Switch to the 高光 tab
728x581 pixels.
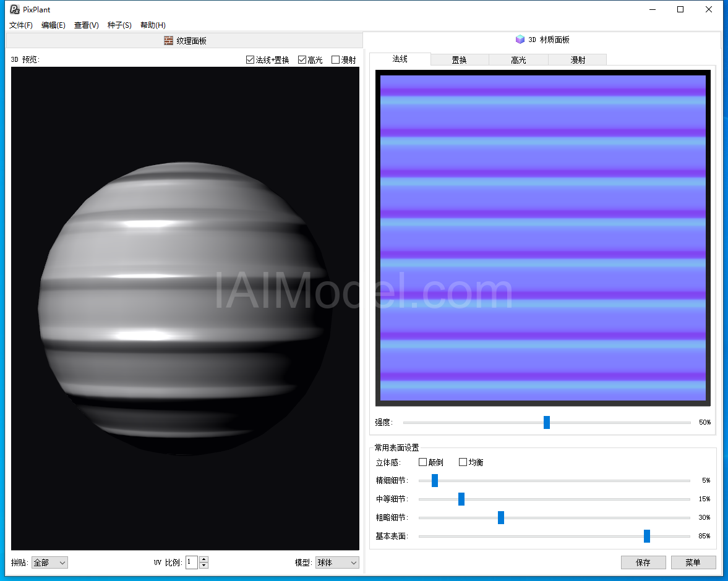518,60
